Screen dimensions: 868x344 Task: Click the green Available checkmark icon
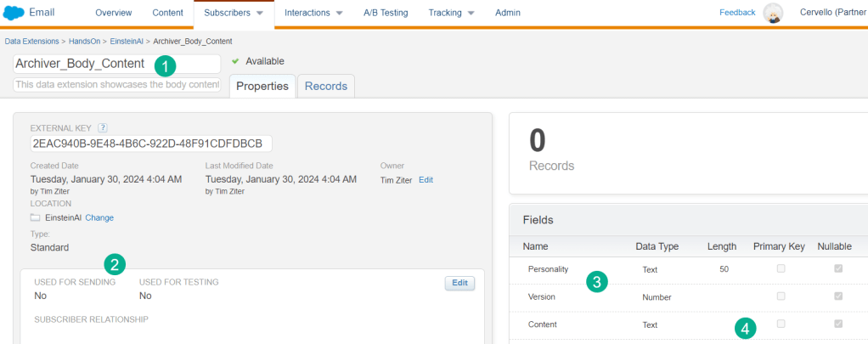[235, 61]
